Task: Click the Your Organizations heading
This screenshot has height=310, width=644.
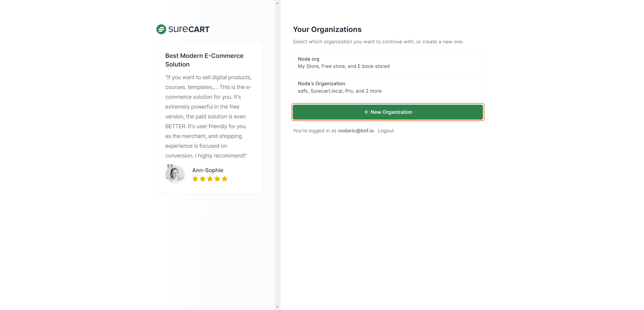Action: (327, 30)
